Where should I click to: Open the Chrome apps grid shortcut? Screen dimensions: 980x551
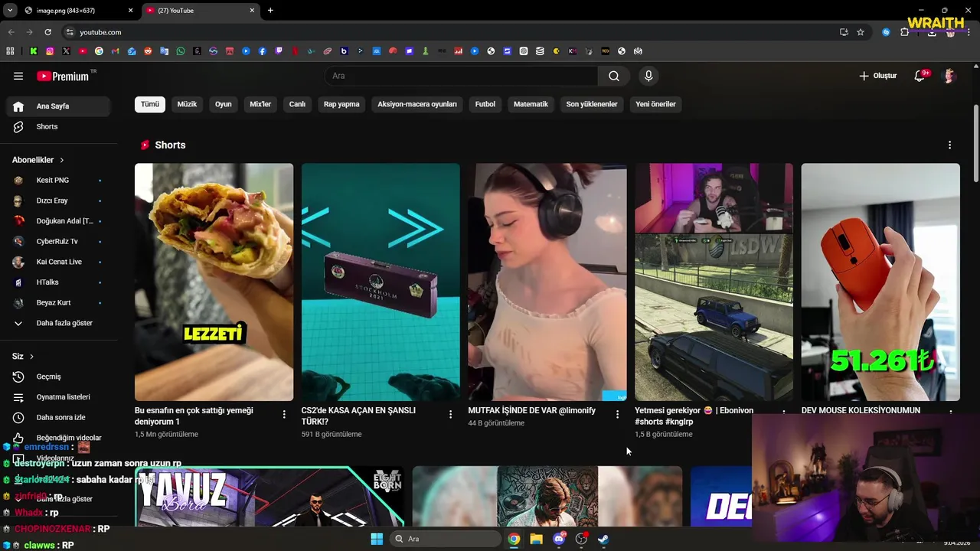(10, 51)
